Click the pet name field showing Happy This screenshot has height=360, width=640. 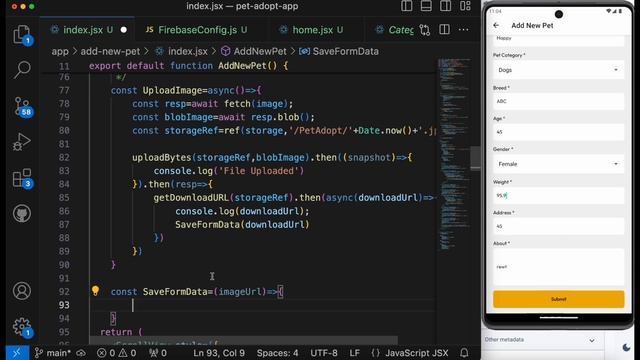[x=558, y=39]
